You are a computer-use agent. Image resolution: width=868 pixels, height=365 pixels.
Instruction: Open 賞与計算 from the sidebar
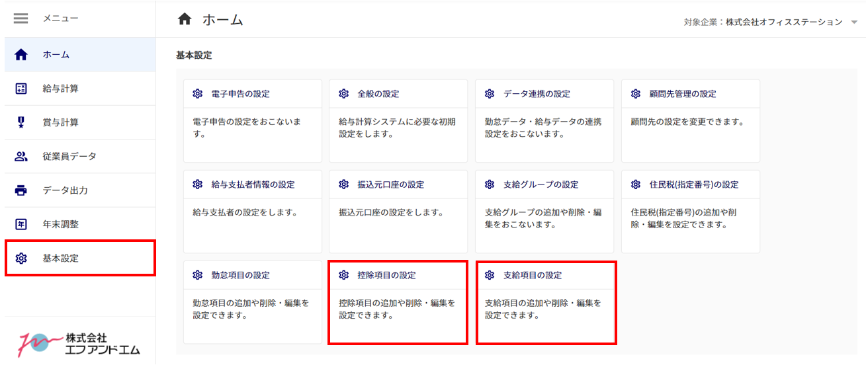[x=80, y=122]
